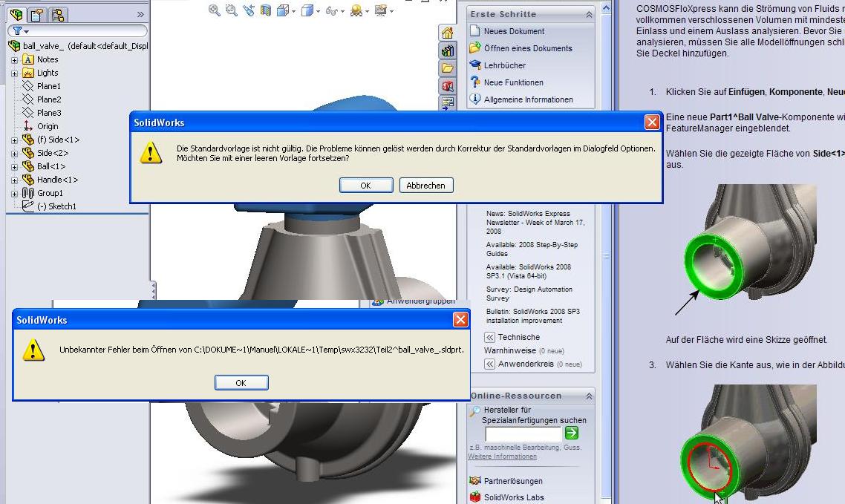Expand the Ball<1> component
This screenshot has height=504, width=845.
coord(15,167)
